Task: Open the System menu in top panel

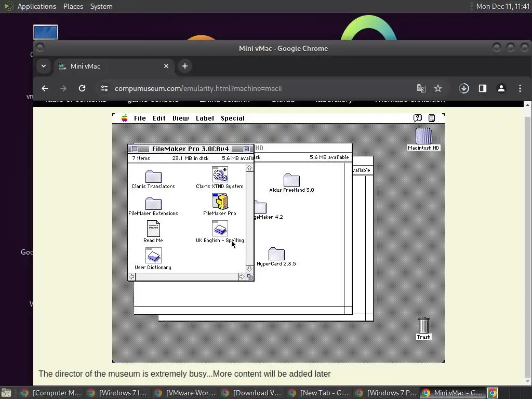Action: coord(101,6)
